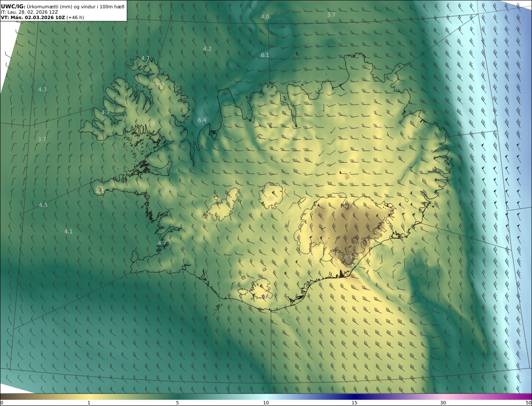
Task: Click the 4.0 value label on the map
Action: (265, 17)
